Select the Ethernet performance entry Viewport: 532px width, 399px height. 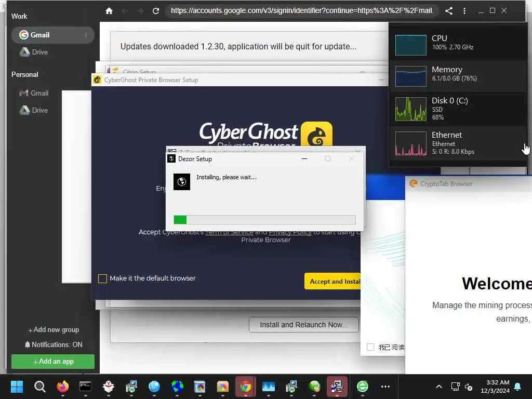coord(458,143)
